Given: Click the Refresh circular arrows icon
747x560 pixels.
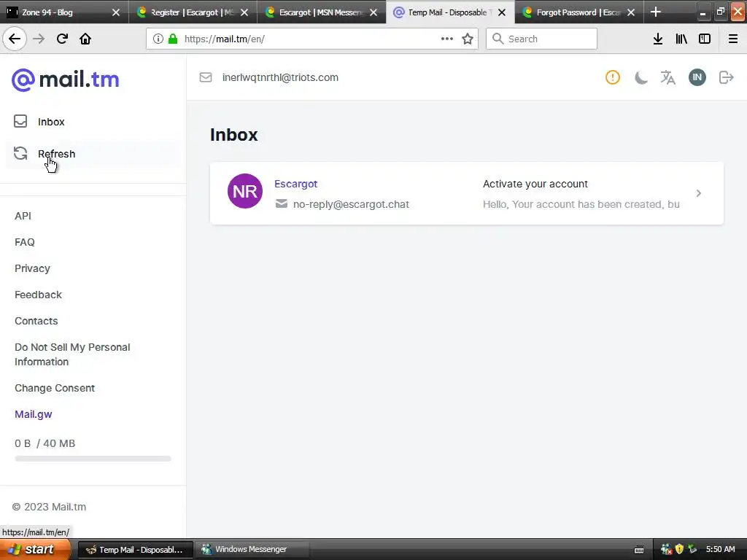Looking at the screenshot, I should [20, 153].
